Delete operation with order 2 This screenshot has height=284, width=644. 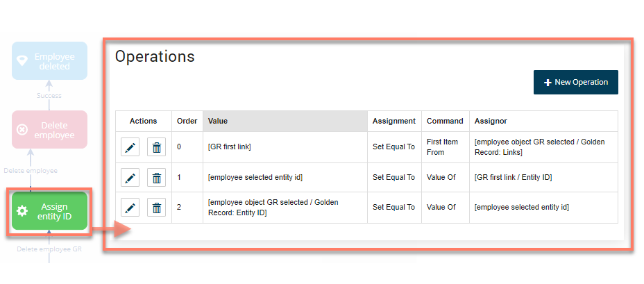pos(157,207)
